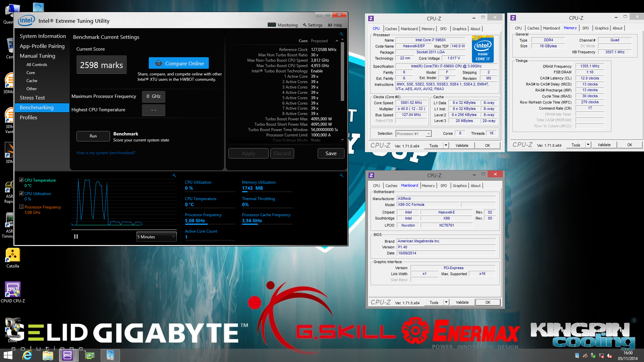Open File Explorer from the taskbar
This screenshot has height=362, width=644.
point(48,355)
